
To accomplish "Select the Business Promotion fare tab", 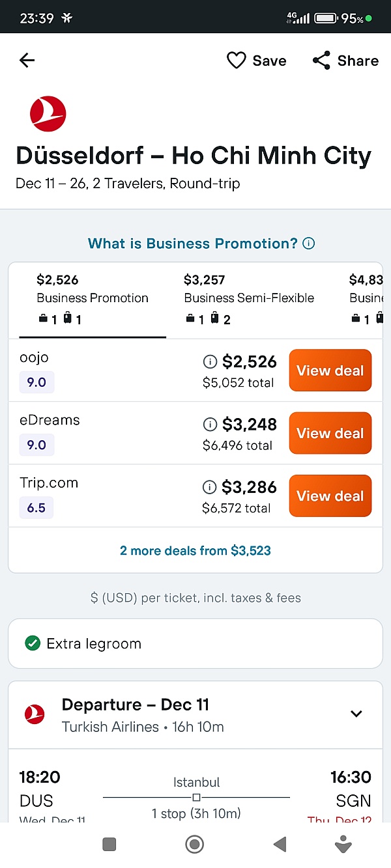I will point(93,300).
